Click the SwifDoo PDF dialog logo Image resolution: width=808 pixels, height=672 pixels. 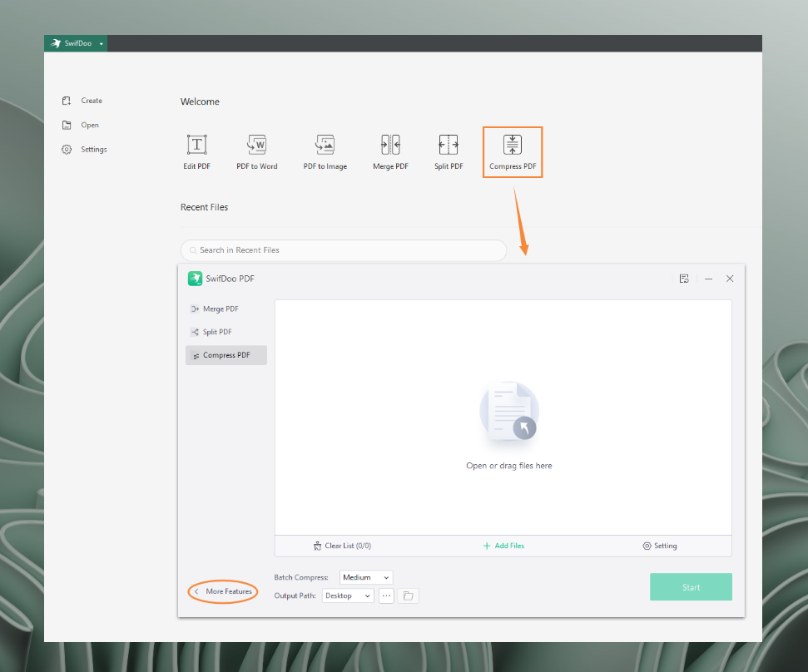coord(195,279)
